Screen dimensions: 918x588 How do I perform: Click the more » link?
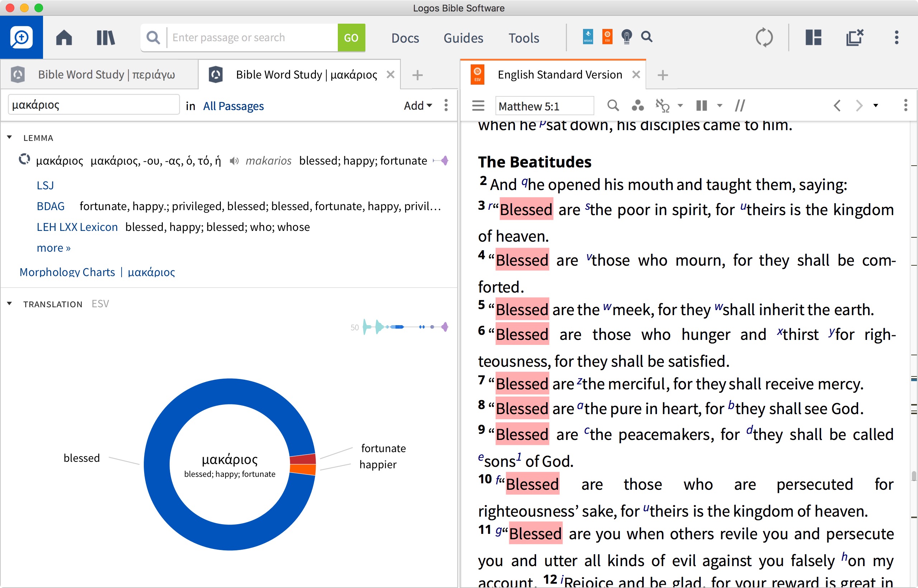point(53,248)
